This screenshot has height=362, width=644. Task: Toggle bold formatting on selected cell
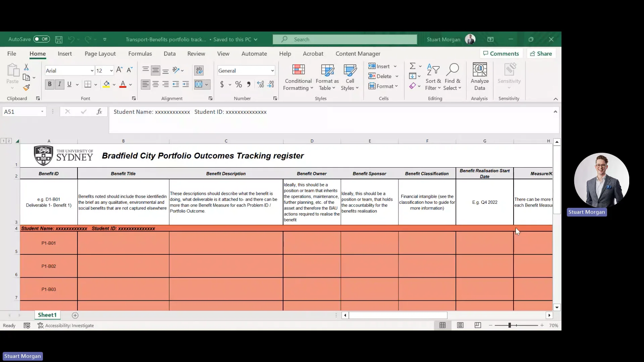point(50,84)
